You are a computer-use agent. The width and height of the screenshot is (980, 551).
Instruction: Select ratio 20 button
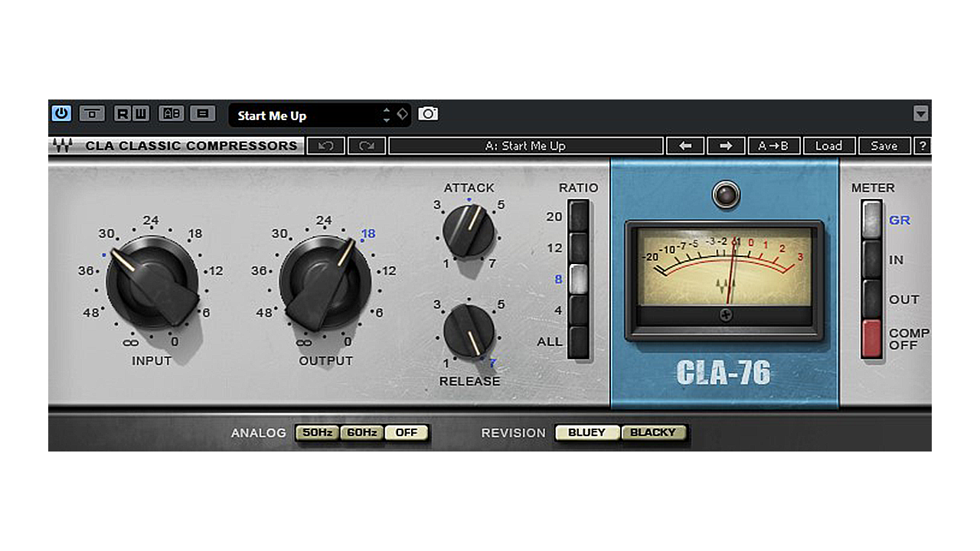(579, 217)
